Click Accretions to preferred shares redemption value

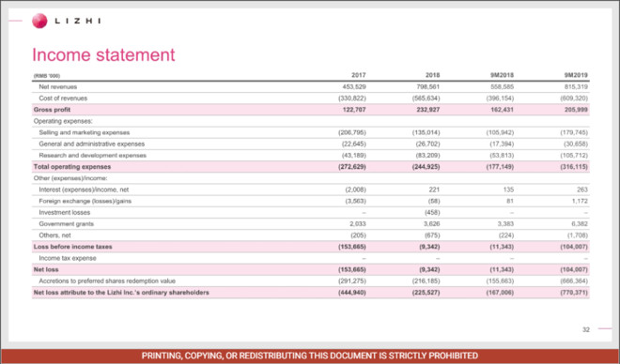click(107, 281)
